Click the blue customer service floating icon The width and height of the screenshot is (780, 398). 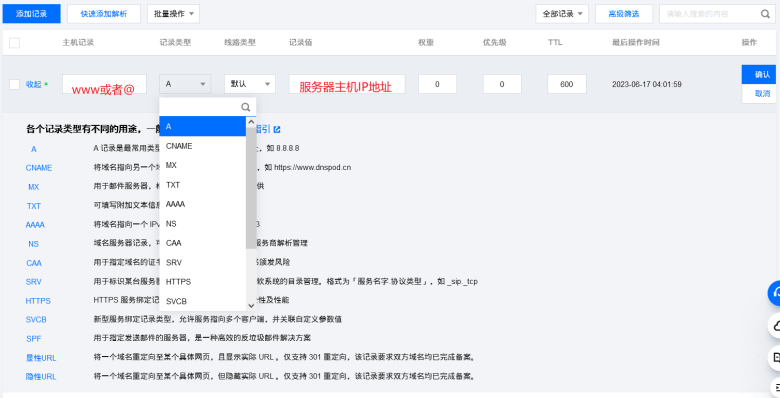coord(774,293)
